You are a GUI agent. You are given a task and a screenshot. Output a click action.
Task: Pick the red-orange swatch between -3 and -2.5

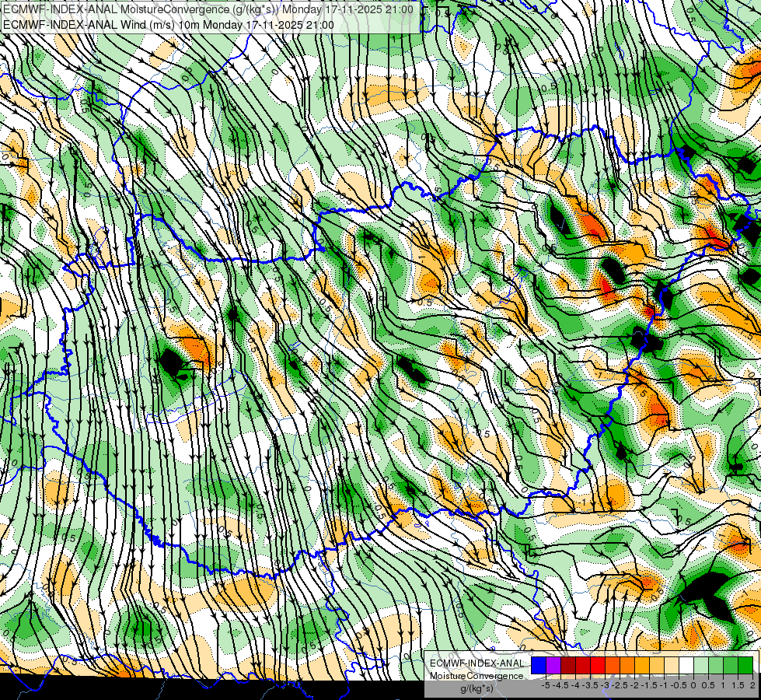coord(613,666)
